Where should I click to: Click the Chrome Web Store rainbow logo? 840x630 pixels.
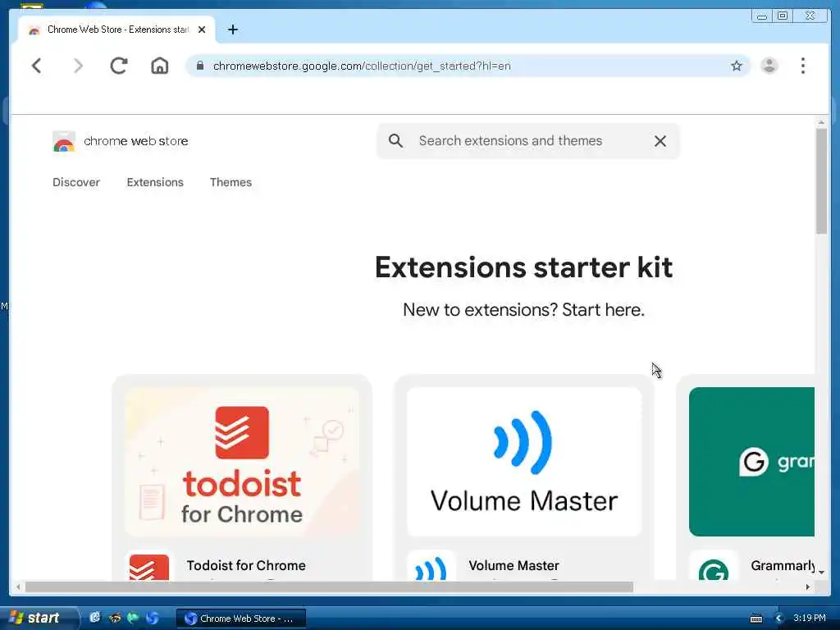pyautogui.click(x=64, y=141)
